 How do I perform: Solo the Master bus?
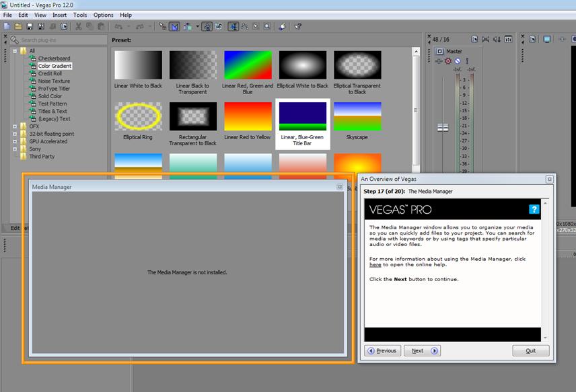[x=467, y=61]
